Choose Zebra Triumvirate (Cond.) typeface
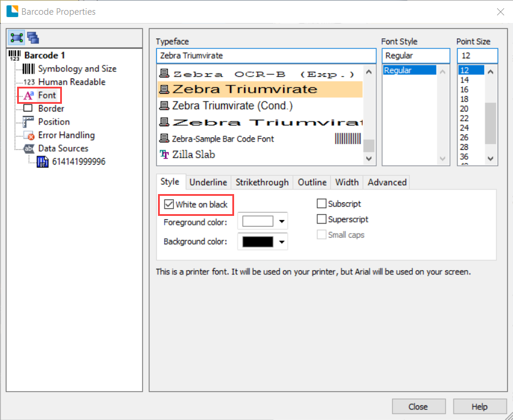 (x=260, y=106)
